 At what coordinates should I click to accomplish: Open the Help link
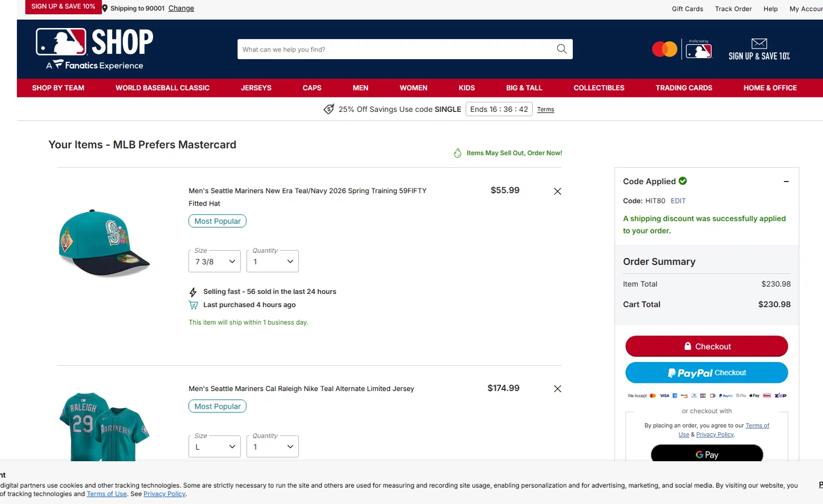click(x=770, y=9)
